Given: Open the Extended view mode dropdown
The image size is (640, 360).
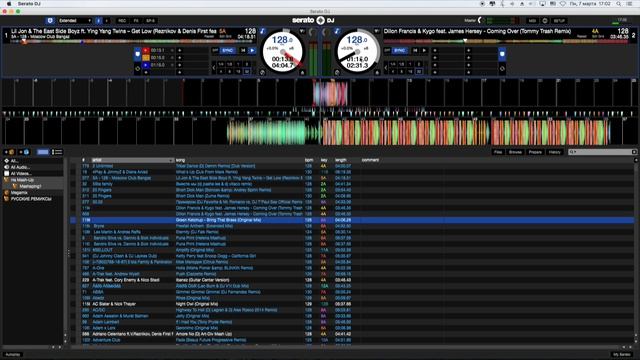Looking at the screenshot, I should (75, 20).
